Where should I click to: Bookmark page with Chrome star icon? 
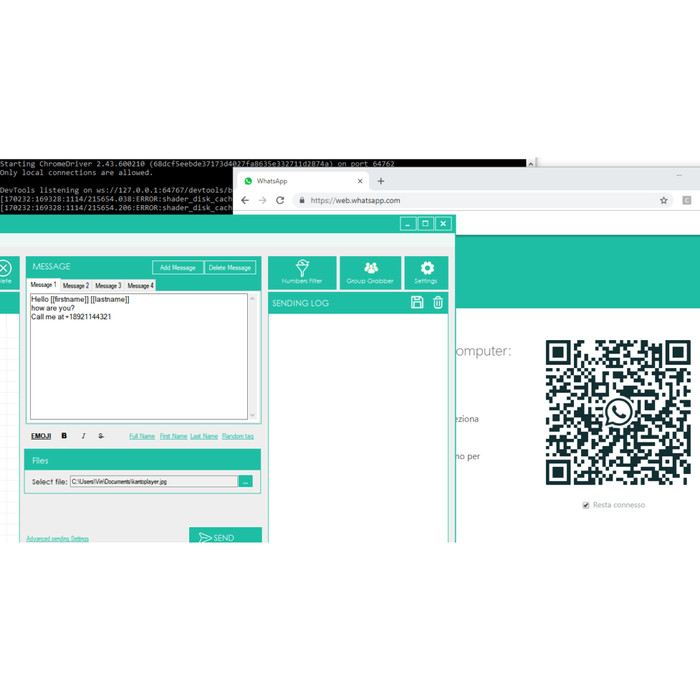point(663,200)
